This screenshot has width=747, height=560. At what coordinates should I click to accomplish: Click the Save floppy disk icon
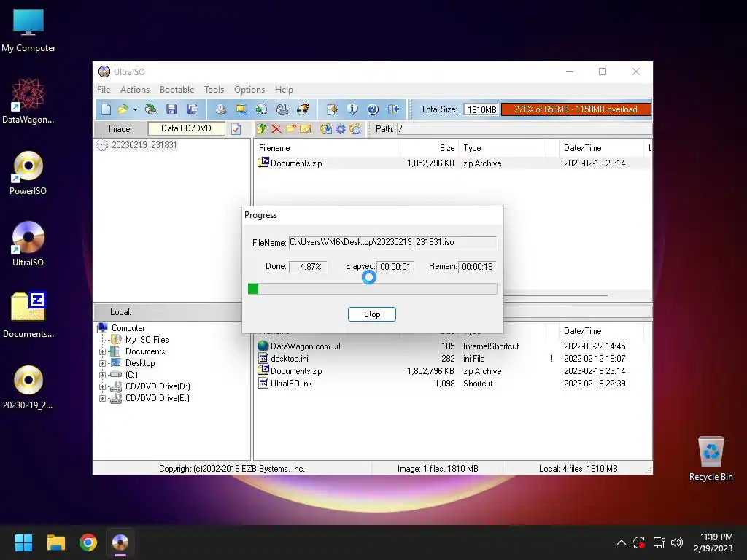[x=171, y=109]
